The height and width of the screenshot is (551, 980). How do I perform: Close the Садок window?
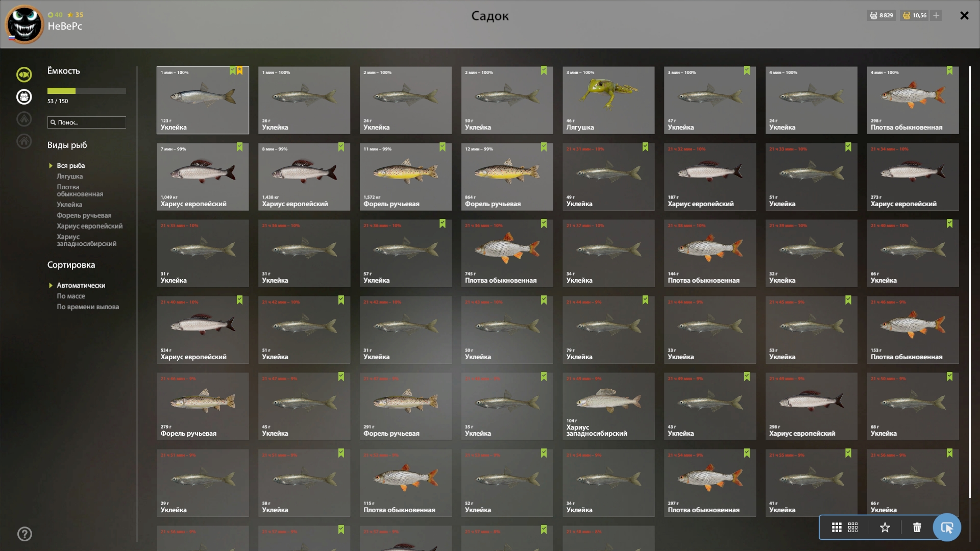tap(964, 15)
